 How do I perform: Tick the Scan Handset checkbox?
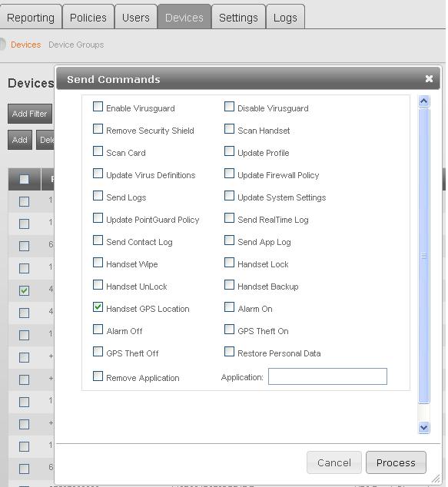tap(229, 129)
